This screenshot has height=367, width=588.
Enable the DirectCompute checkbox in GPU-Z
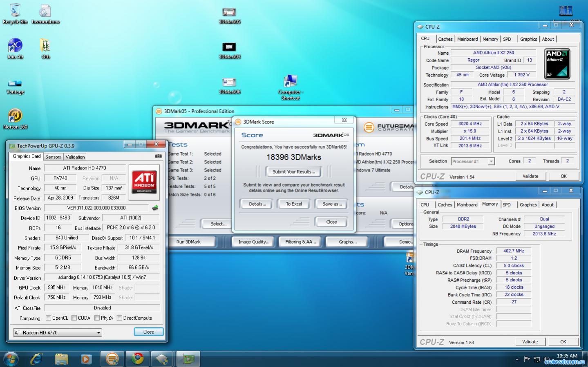[x=119, y=318]
